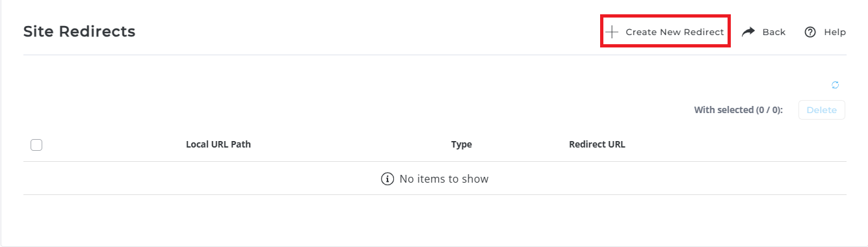The image size is (868, 247).
Task: Click the plus icon for new redirect
Action: tap(612, 32)
